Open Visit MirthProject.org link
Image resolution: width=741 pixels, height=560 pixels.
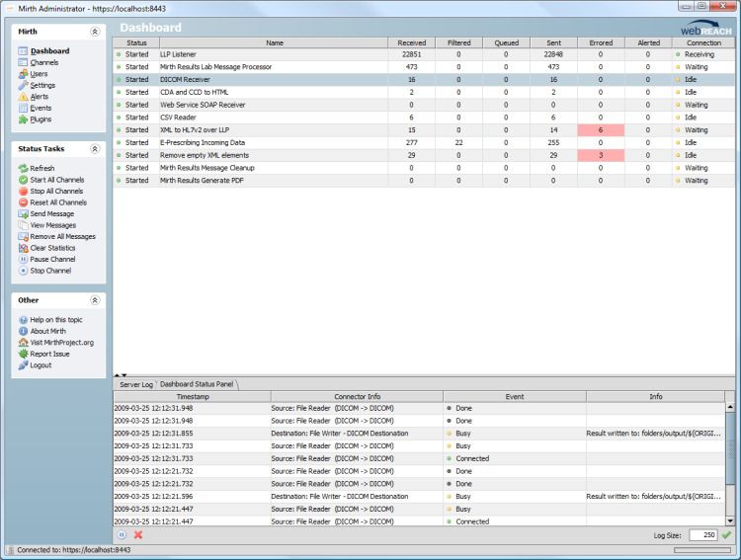(61, 343)
